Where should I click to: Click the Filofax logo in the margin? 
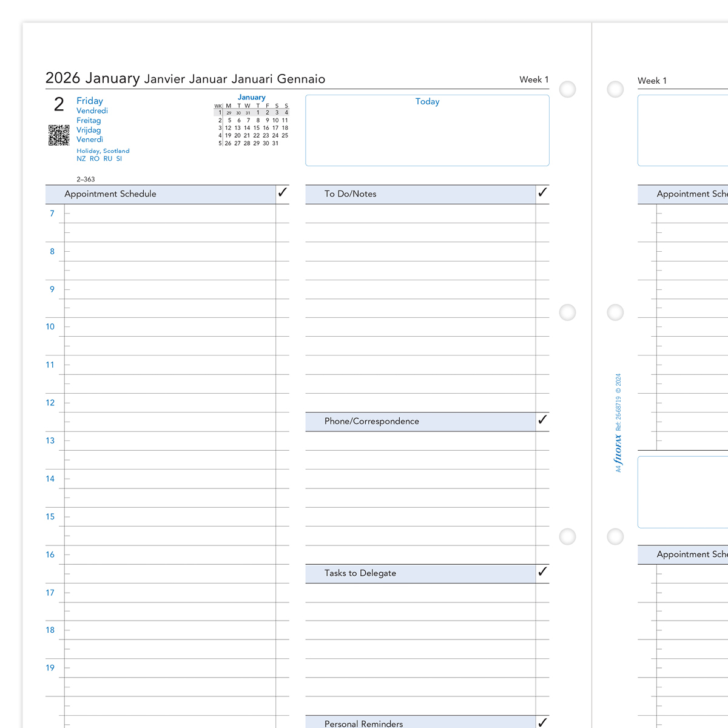[x=618, y=448]
